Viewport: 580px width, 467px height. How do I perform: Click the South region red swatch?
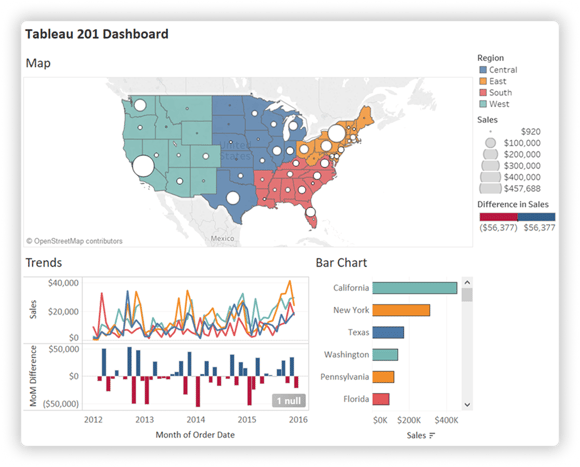click(x=483, y=92)
